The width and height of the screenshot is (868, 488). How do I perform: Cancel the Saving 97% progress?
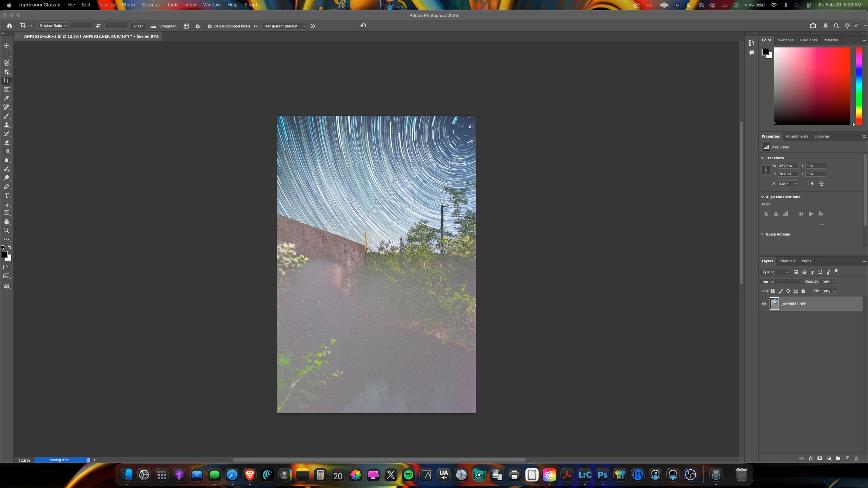88,460
